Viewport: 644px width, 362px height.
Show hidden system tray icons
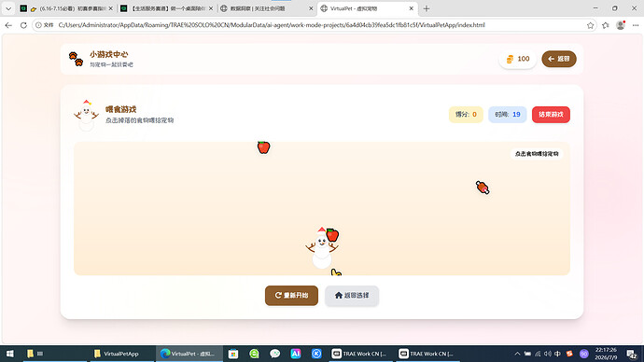[x=517, y=354]
